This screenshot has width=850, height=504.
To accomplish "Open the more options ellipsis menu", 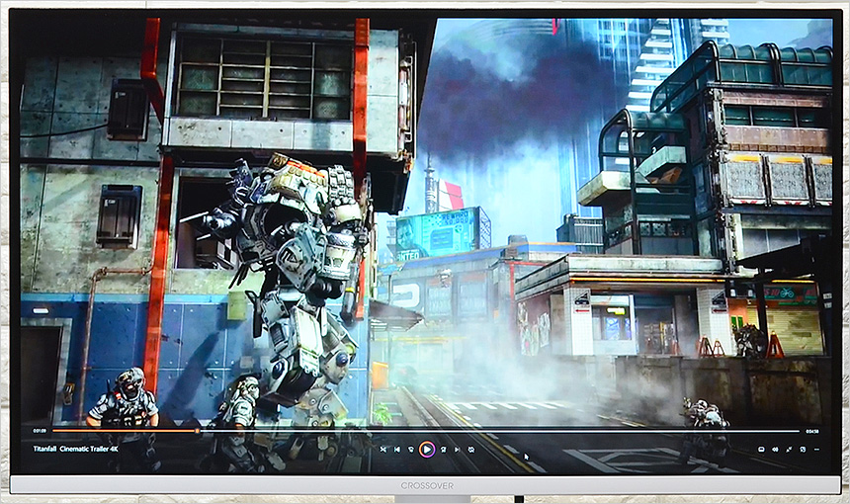I will pos(816,449).
